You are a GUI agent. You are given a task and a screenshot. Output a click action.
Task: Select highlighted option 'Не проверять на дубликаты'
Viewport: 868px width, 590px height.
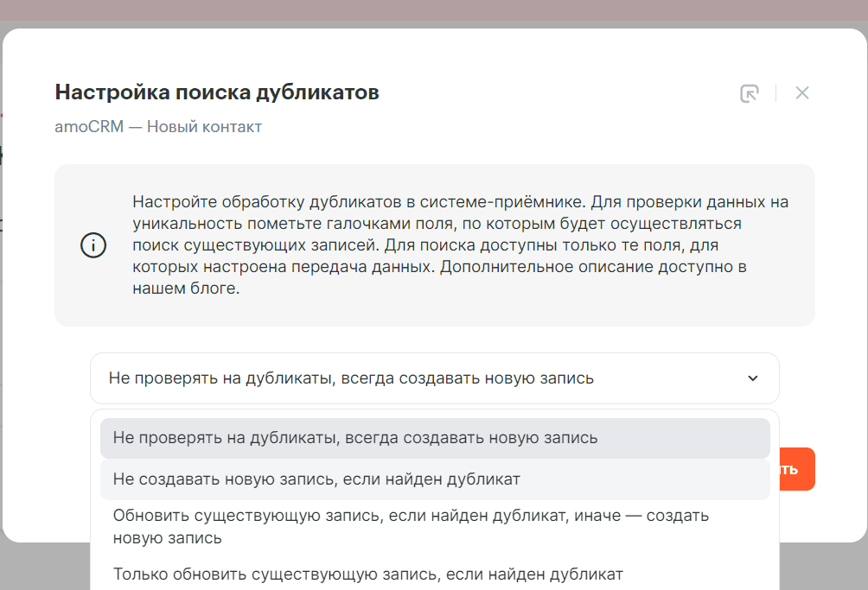pos(354,438)
